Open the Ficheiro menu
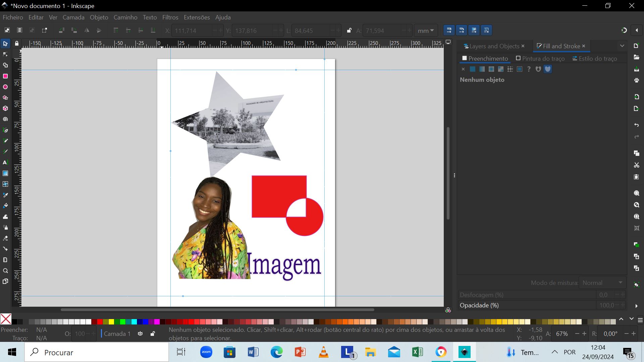Screen dimensions: 644x362 pos(13,17)
